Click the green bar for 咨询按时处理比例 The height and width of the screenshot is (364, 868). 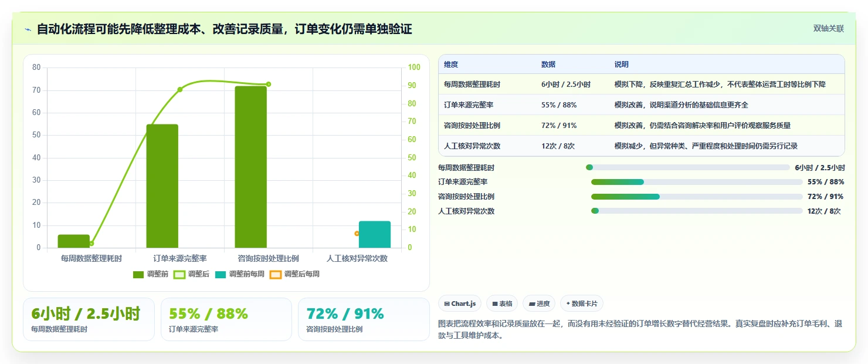(250, 167)
